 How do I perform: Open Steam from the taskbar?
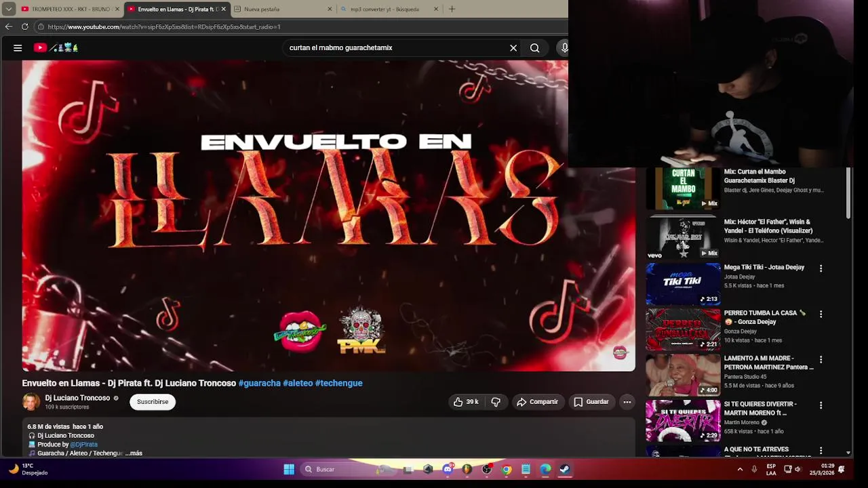(x=564, y=469)
